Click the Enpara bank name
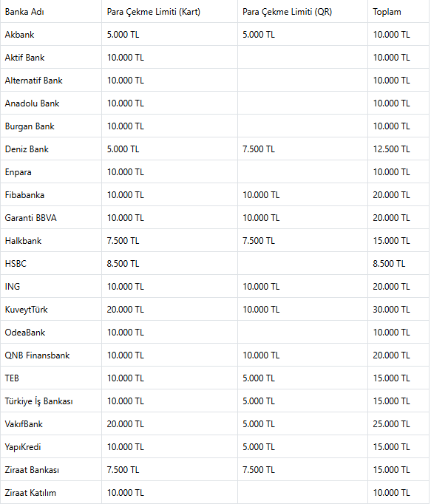The height and width of the screenshot is (504, 431). tap(18, 172)
